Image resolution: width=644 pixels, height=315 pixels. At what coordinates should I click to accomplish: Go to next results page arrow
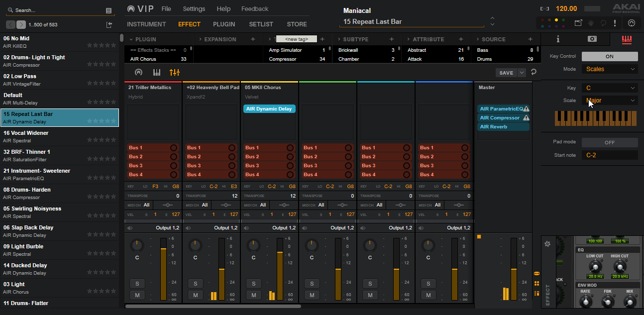point(21,25)
